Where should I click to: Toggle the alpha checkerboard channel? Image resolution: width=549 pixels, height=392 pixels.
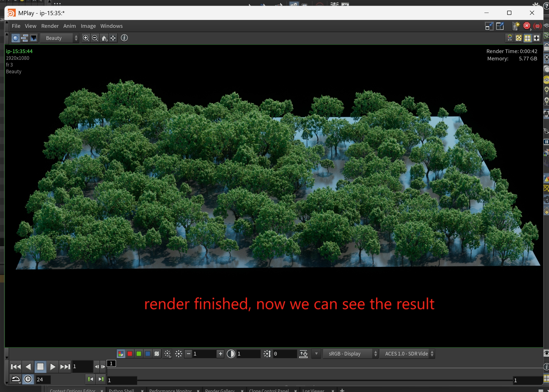(x=157, y=354)
